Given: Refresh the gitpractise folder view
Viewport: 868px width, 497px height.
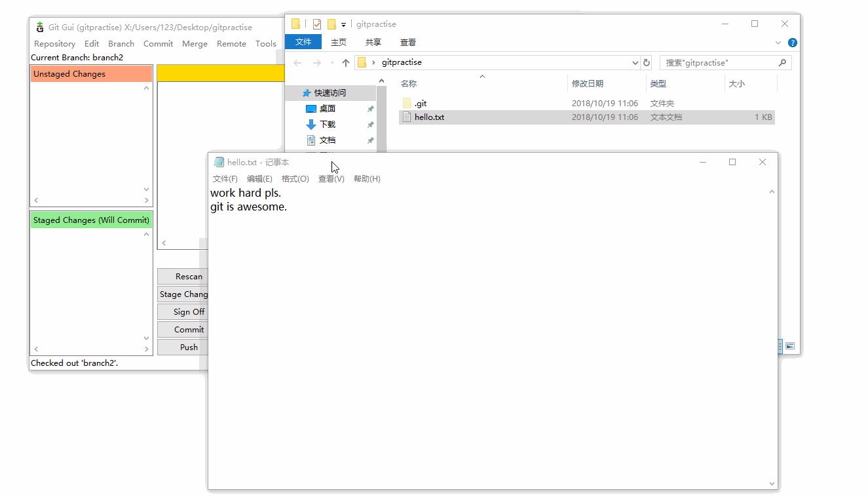Looking at the screenshot, I should [x=647, y=63].
